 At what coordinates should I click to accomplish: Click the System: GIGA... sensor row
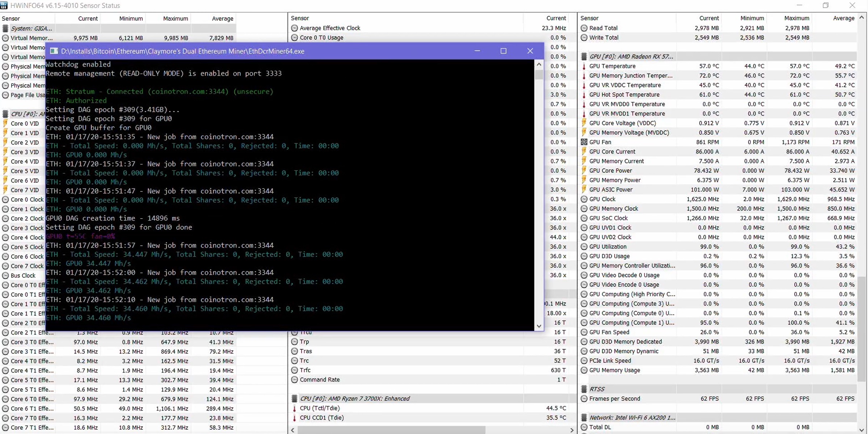click(x=31, y=28)
